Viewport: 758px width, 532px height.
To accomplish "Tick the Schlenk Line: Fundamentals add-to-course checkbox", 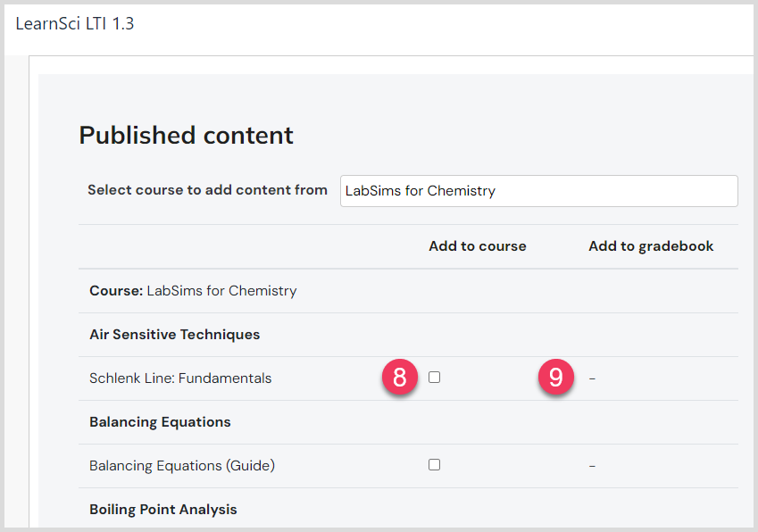I will (x=434, y=377).
